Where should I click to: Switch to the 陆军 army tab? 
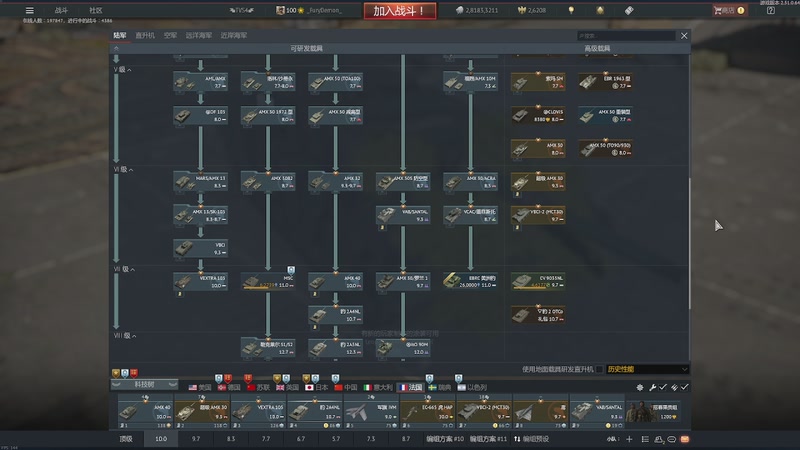pyautogui.click(x=120, y=35)
